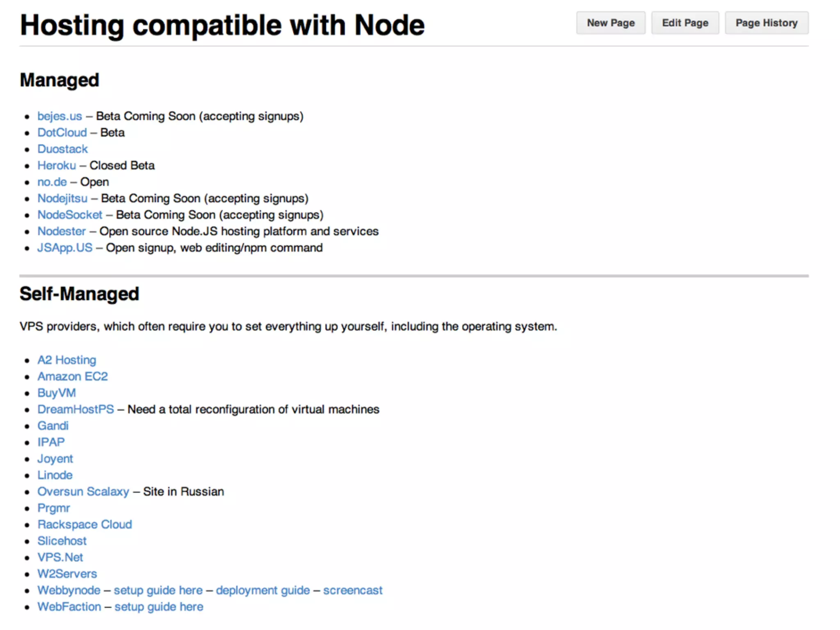The height and width of the screenshot is (630, 840).
Task: Follow the DotCloud hosting link
Action: (62, 132)
